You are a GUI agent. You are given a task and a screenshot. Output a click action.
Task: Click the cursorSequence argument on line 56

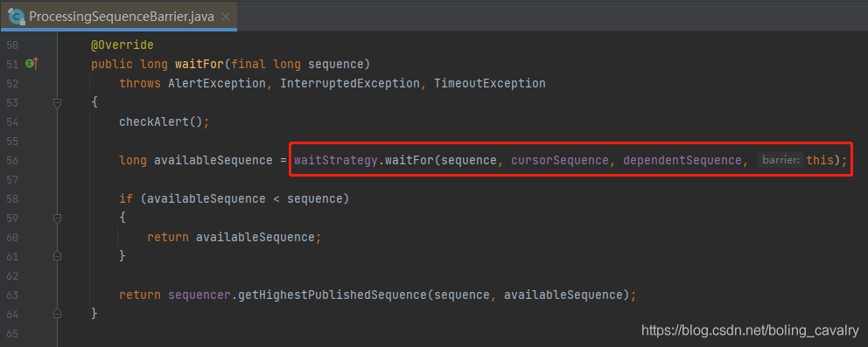pyautogui.click(x=560, y=160)
